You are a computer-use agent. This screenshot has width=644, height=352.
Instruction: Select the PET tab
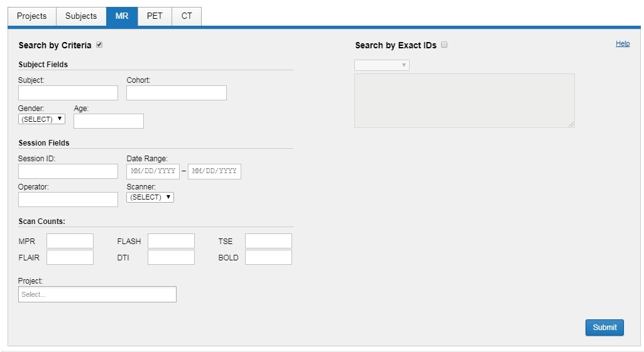(155, 16)
